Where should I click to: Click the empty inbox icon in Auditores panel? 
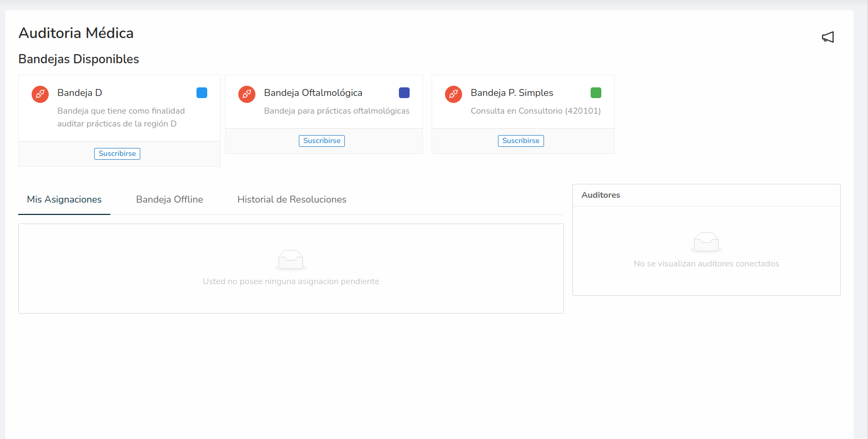pyautogui.click(x=706, y=242)
